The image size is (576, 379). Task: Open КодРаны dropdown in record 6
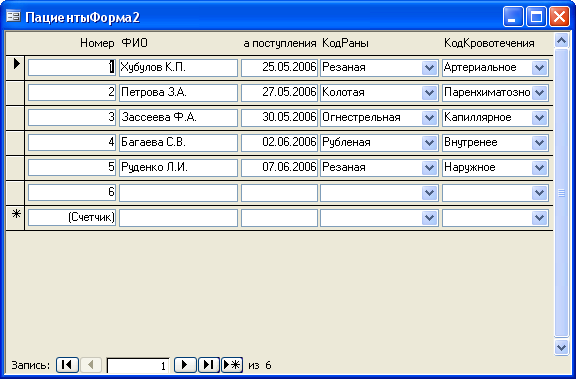tap(429, 193)
